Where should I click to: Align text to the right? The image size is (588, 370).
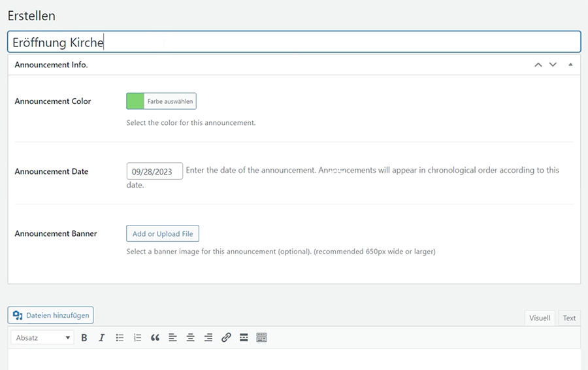click(x=208, y=337)
